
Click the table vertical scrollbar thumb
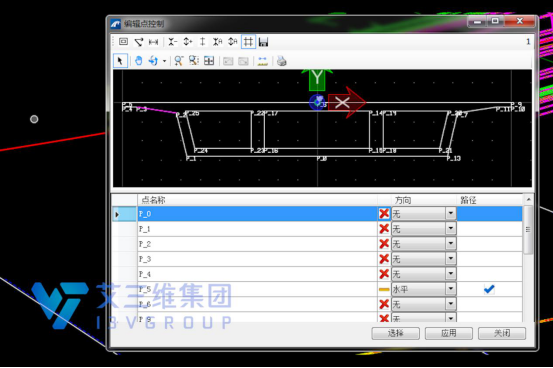pos(528,230)
